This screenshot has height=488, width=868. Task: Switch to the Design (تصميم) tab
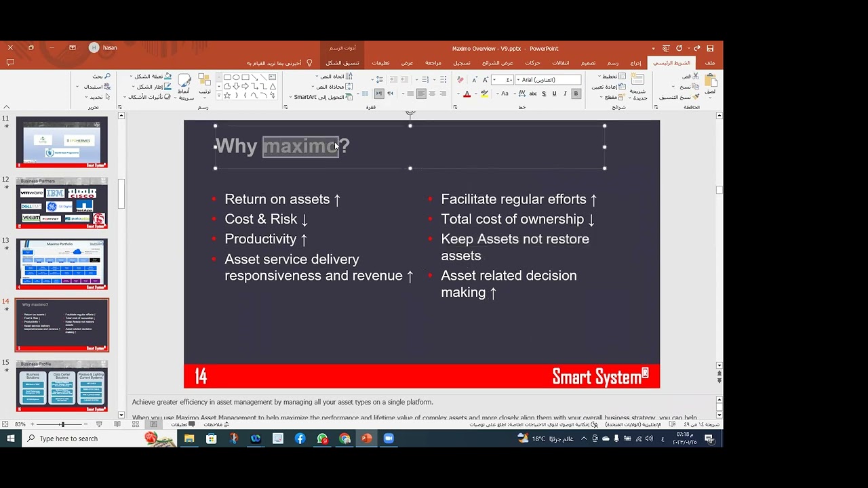(x=588, y=63)
